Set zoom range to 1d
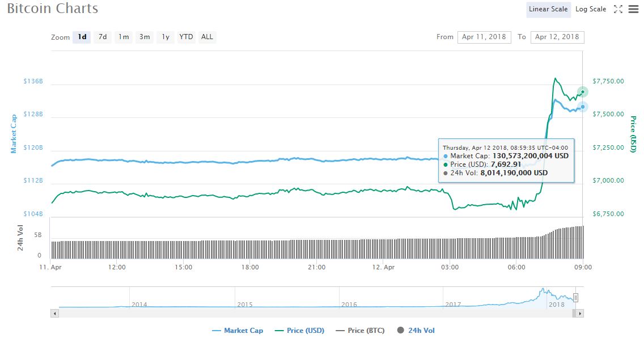Image resolution: width=644 pixels, height=338 pixels. 82,37
